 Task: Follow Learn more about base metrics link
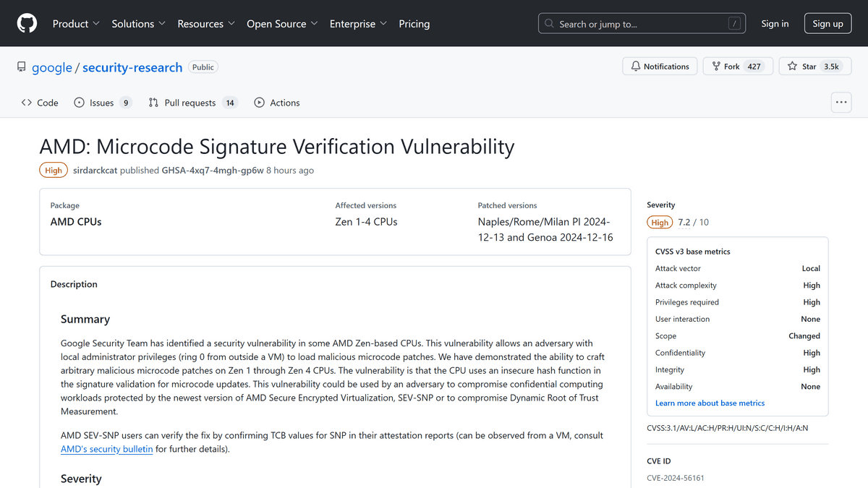tap(710, 403)
